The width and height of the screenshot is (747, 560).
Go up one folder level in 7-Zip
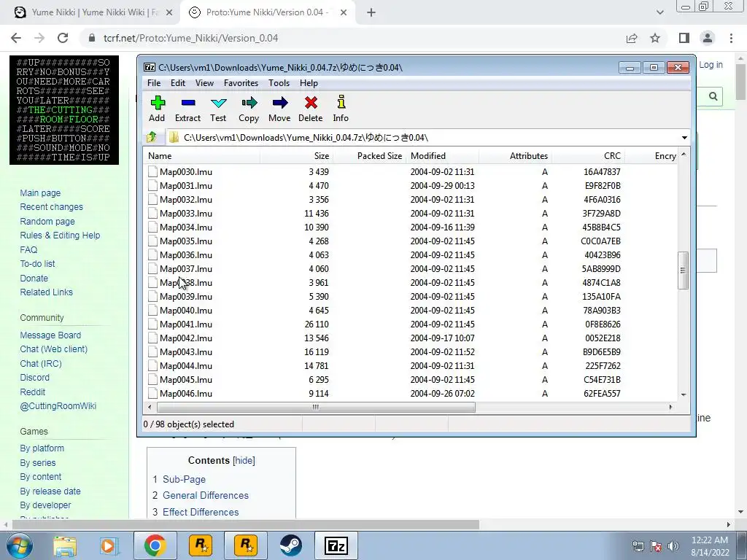click(x=152, y=138)
